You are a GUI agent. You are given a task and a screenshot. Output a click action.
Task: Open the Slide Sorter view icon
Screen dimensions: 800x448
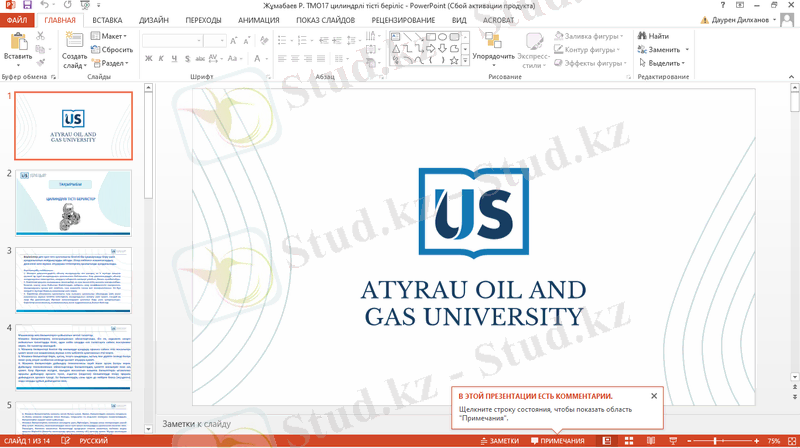click(x=629, y=441)
